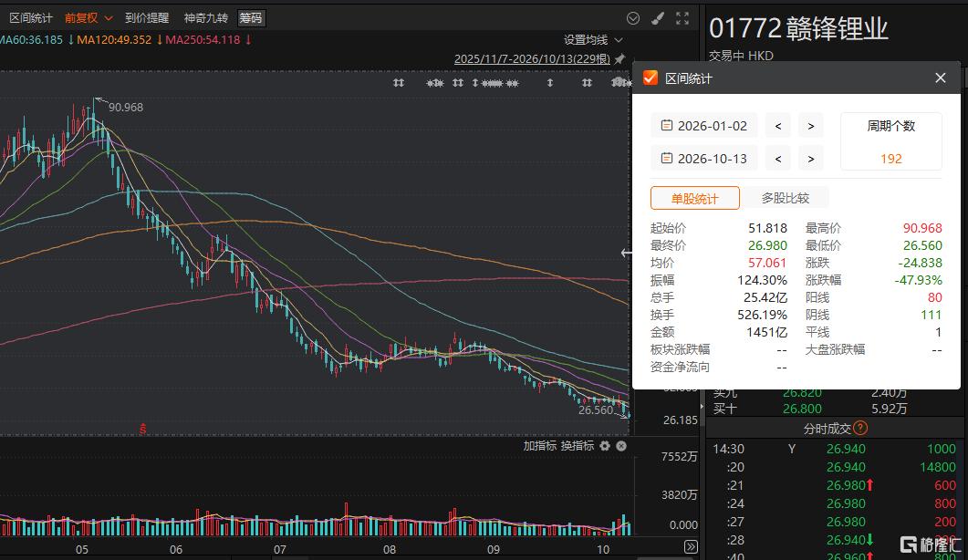This screenshot has height=560, width=968.
Task: Open the start date 2026-01-02 picker
Action: tap(703, 125)
